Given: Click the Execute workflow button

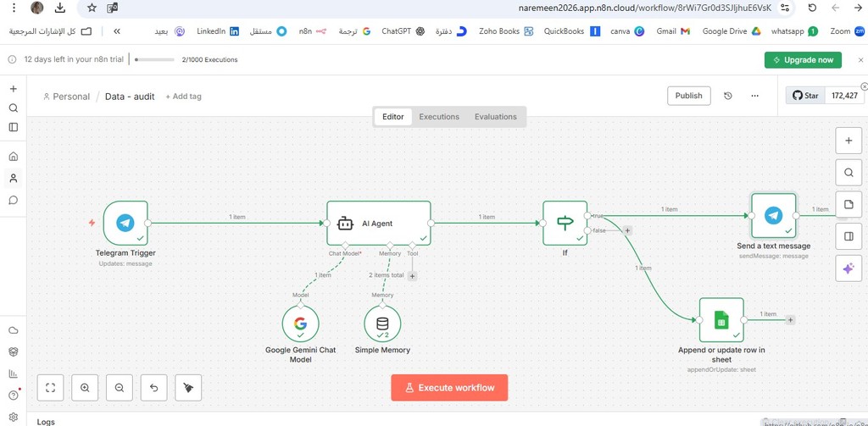Looking at the screenshot, I should tap(449, 388).
